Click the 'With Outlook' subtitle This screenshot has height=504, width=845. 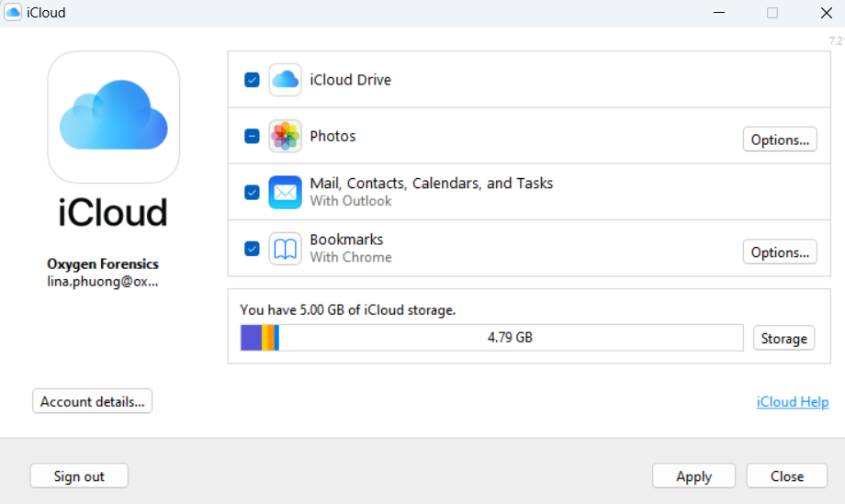[351, 201]
